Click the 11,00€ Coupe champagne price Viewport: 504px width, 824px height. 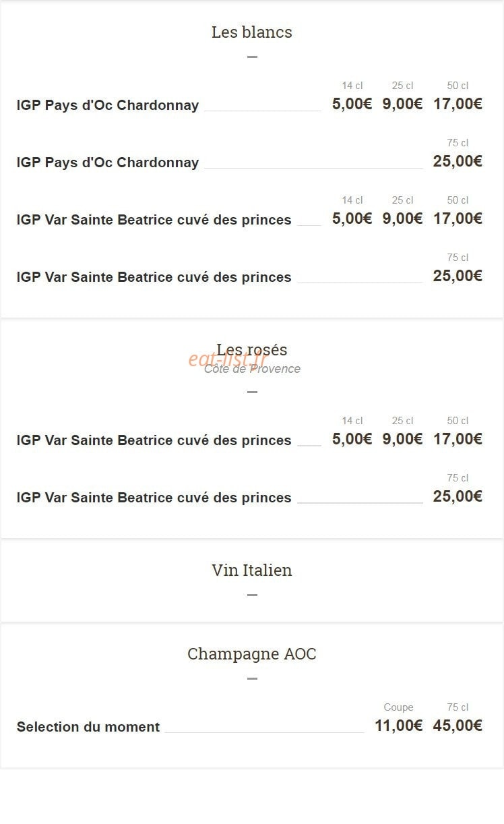pyautogui.click(x=399, y=726)
